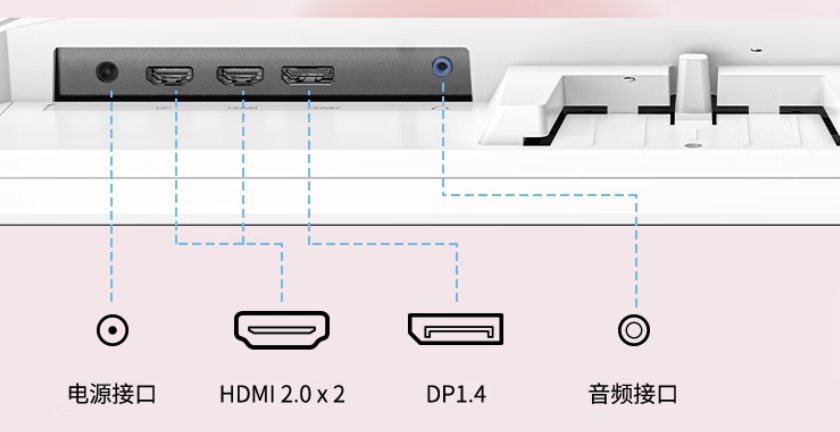
Task: Click the round power socket on panel
Action: (x=107, y=71)
